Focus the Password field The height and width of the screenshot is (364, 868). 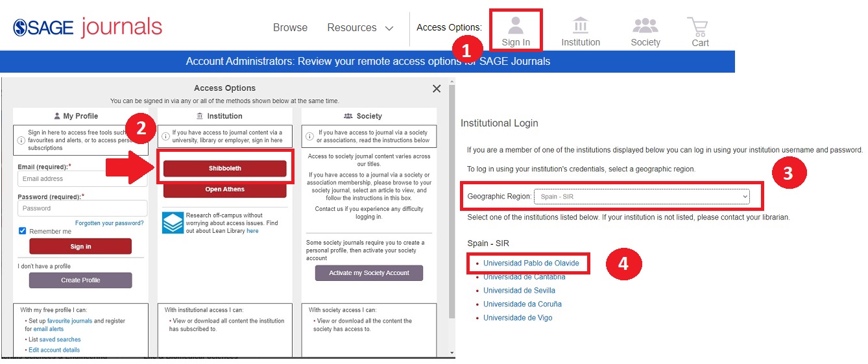(x=82, y=208)
